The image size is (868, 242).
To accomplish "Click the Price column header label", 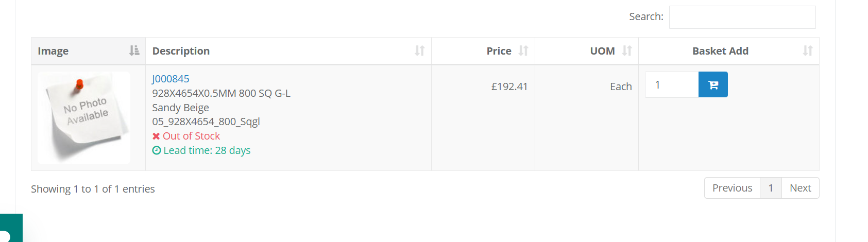I will (499, 51).
